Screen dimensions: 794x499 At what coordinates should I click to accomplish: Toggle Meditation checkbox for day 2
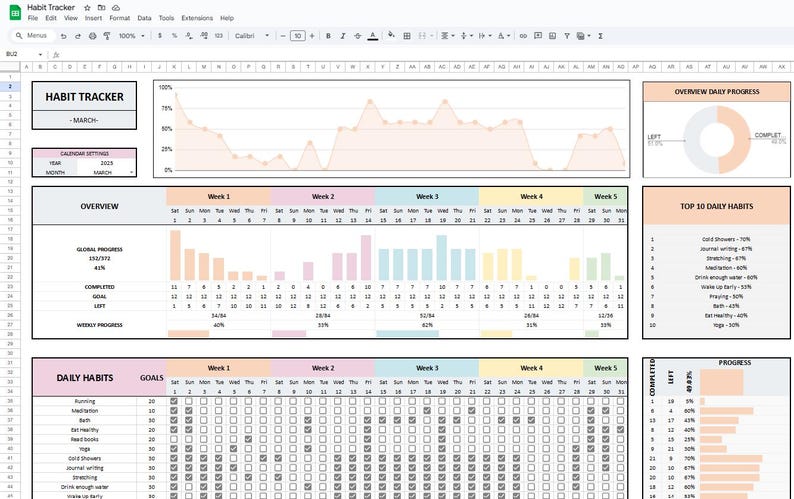(189, 411)
